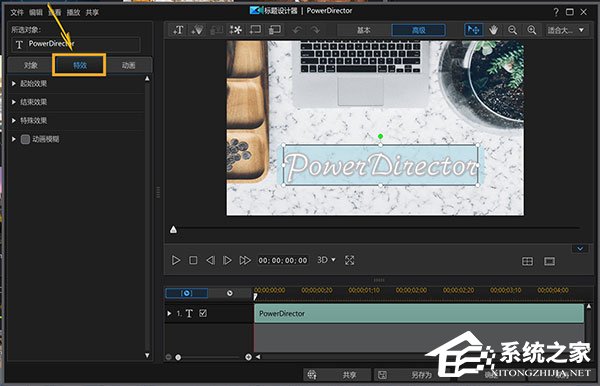Image resolution: width=600 pixels, height=386 pixels.
Task: Select the PowerDirector clip in timeline
Action: 419,313
